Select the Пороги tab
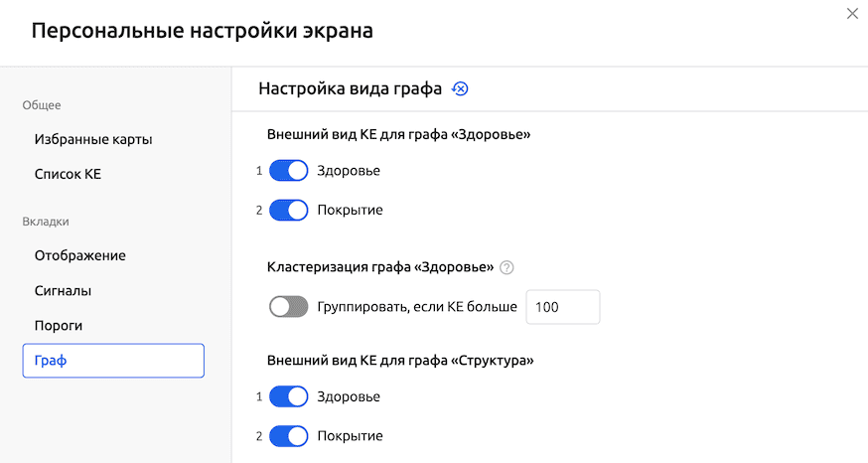The image size is (868, 463). 59,325
